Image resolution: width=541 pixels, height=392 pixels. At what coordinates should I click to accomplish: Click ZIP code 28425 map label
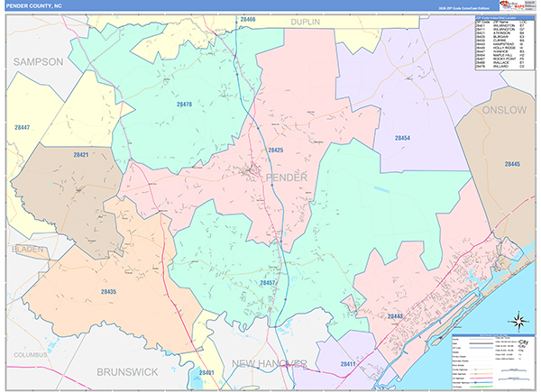click(x=276, y=150)
